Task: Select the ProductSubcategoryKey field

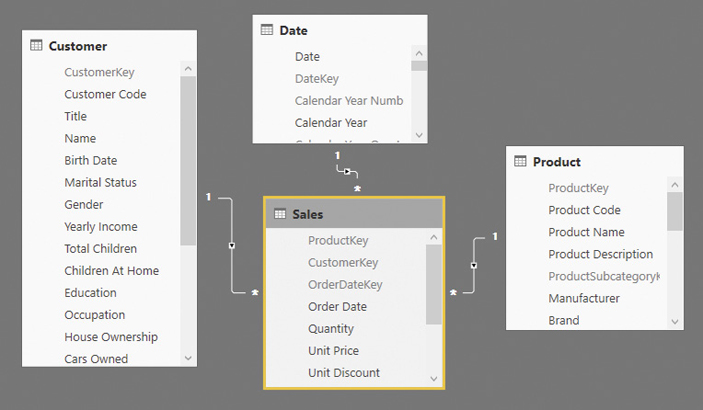Action: click(x=604, y=276)
